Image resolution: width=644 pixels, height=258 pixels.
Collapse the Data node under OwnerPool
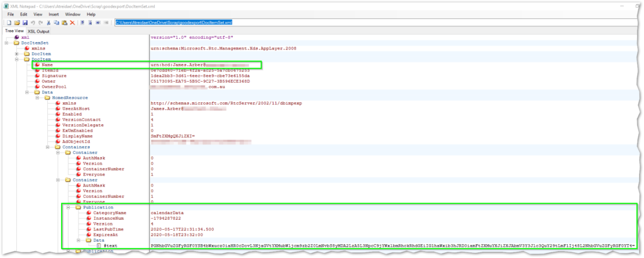[27, 92]
